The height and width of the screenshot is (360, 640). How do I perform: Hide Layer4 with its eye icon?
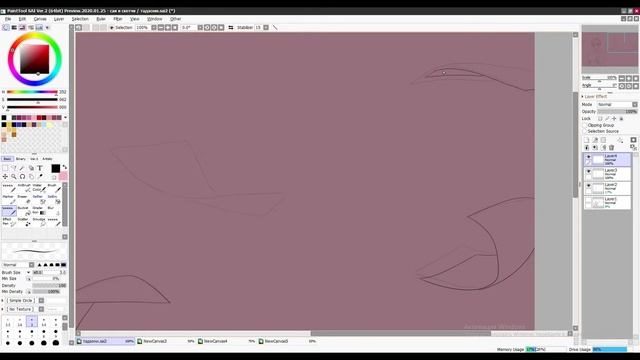point(588,157)
